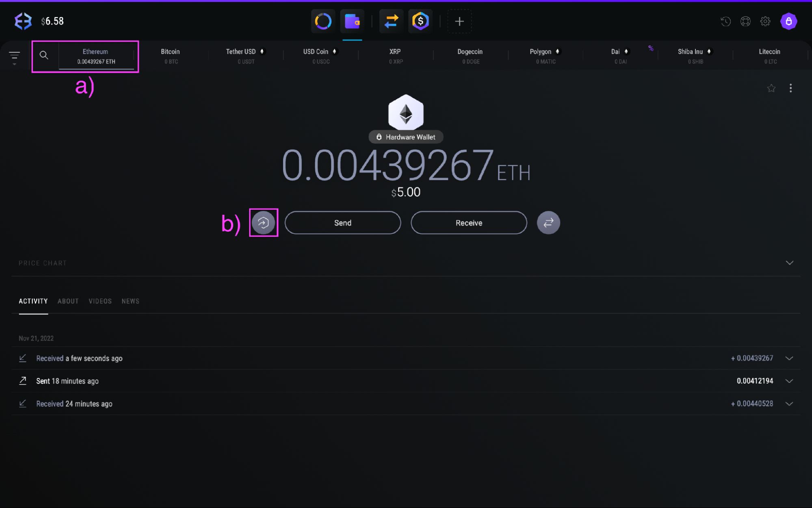Viewport: 812px width, 508px height.
Task: Open the Buy crypto dollar icon
Action: click(420, 21)
